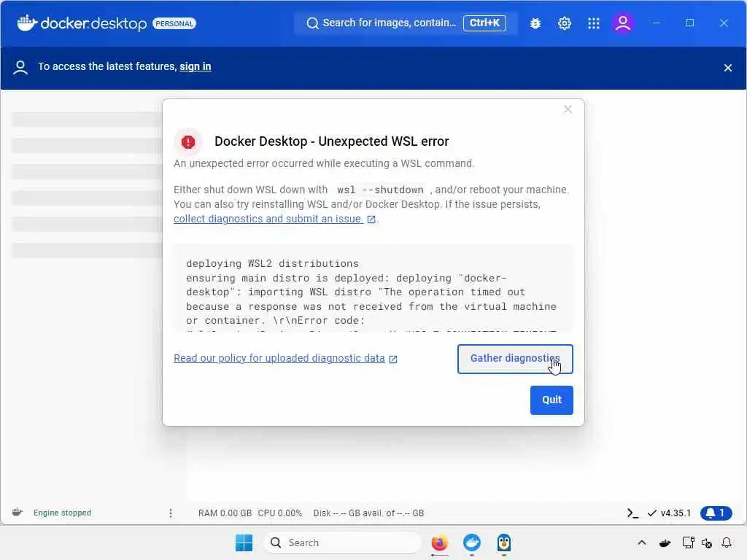This screenshot has height=560, width=747.
Task: Dismiss the sign-in banner
Action: [x=727, y=68]
